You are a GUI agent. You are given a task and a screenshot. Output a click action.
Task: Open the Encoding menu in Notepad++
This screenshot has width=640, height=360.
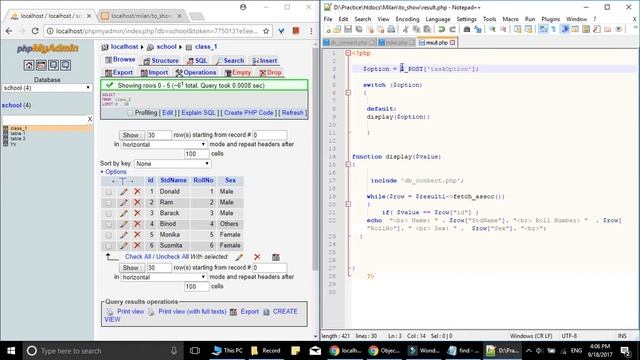(x=407, y=19)
